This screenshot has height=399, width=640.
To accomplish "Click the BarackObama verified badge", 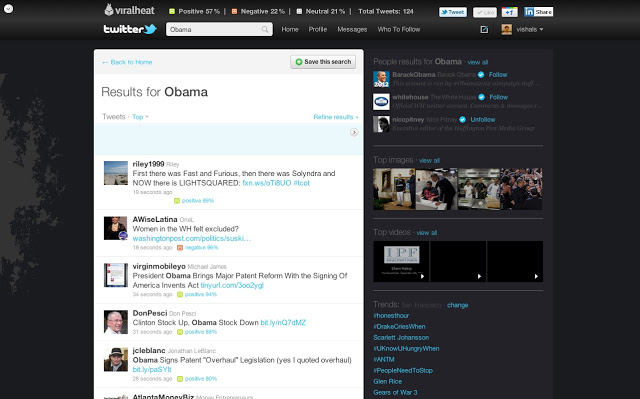I will (481, 75).
